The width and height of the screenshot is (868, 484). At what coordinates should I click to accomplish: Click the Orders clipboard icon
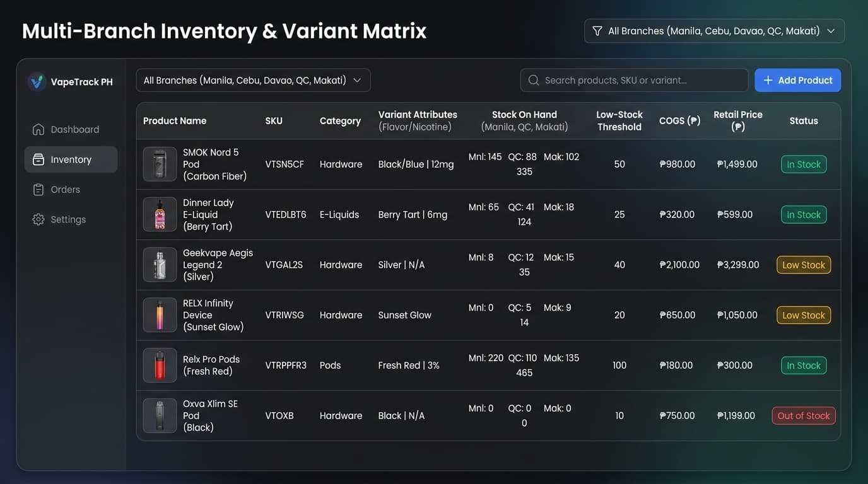(38, 190)
